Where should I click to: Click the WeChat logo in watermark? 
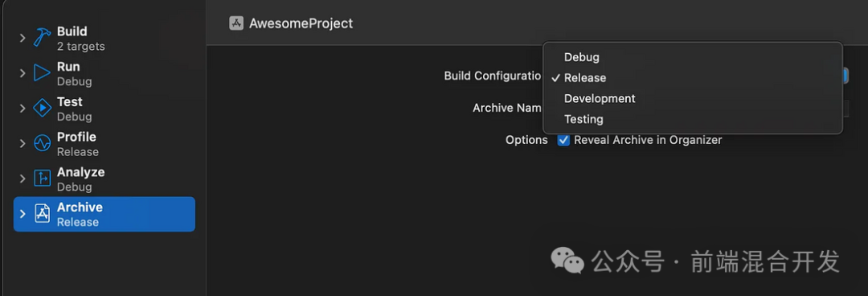567,261
